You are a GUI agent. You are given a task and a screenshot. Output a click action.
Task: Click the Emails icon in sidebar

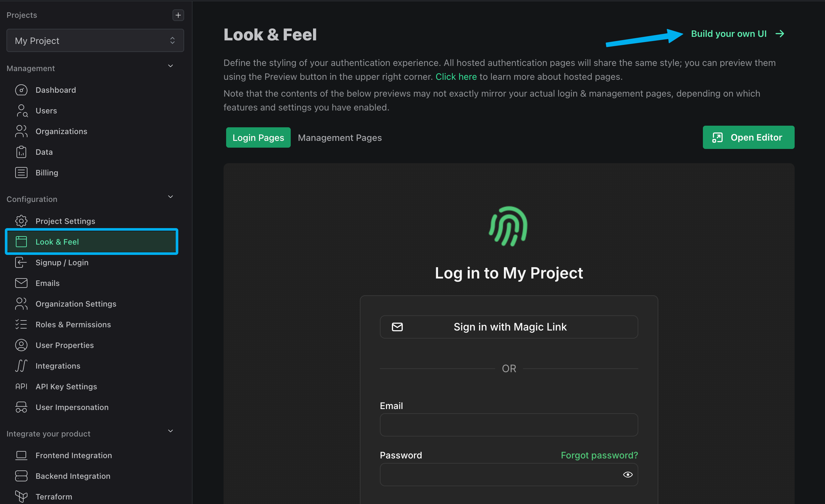coord(21,283)
